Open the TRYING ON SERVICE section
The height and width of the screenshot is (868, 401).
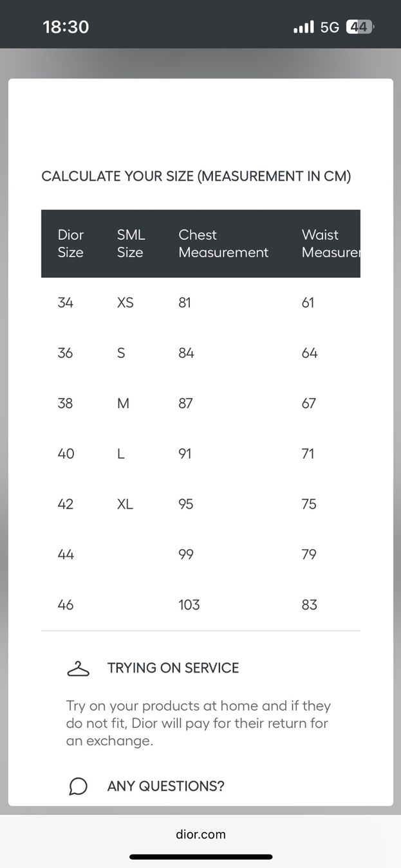tap(173, 668)
